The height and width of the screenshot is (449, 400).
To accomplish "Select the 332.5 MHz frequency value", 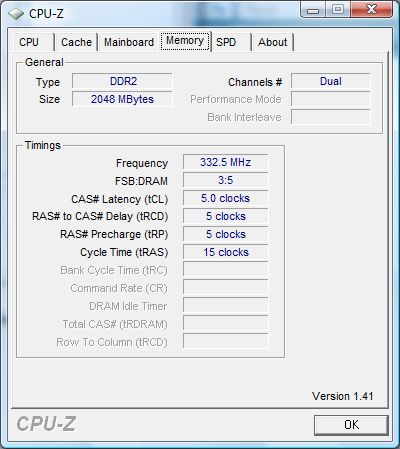I will pyautogui.click(x=226, y=162).
